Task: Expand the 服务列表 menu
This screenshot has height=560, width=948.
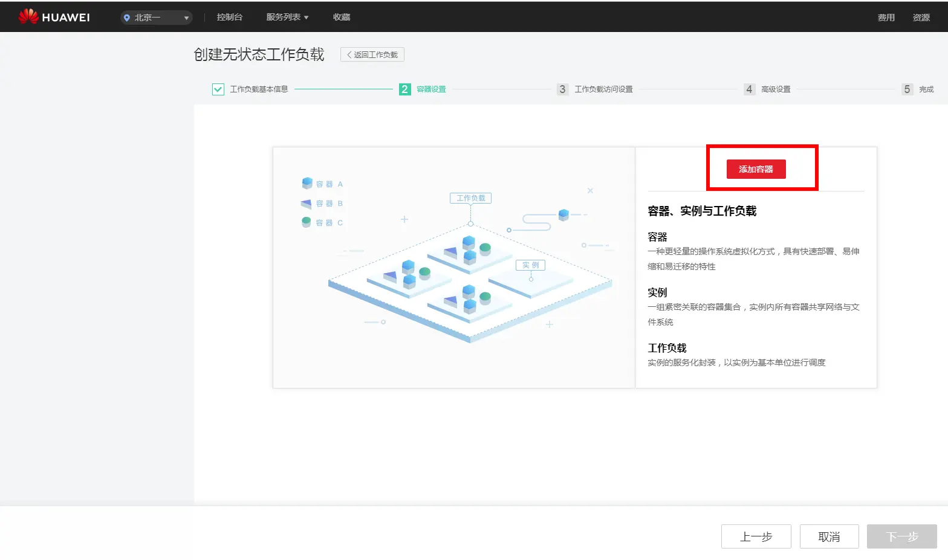Action: [287, 17]
